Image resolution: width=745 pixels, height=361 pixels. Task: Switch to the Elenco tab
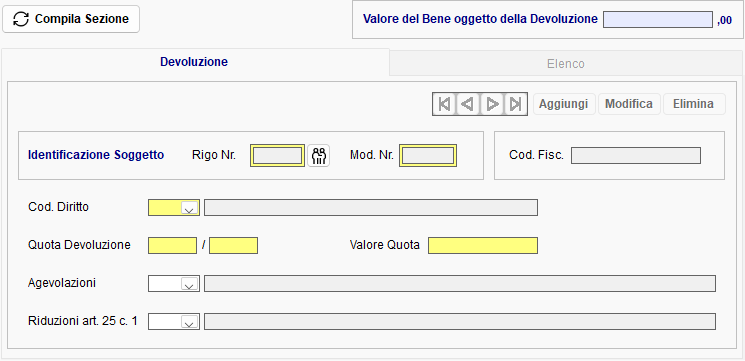(x=565, y=64)
